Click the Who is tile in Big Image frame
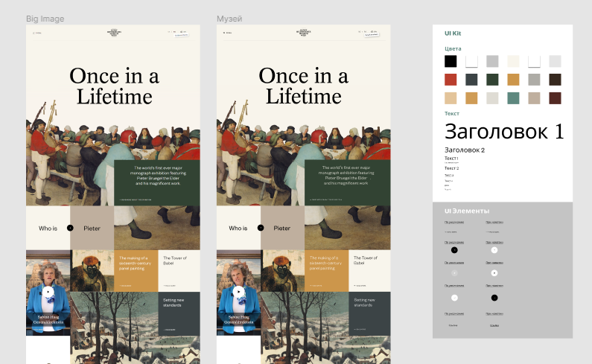 48,228
